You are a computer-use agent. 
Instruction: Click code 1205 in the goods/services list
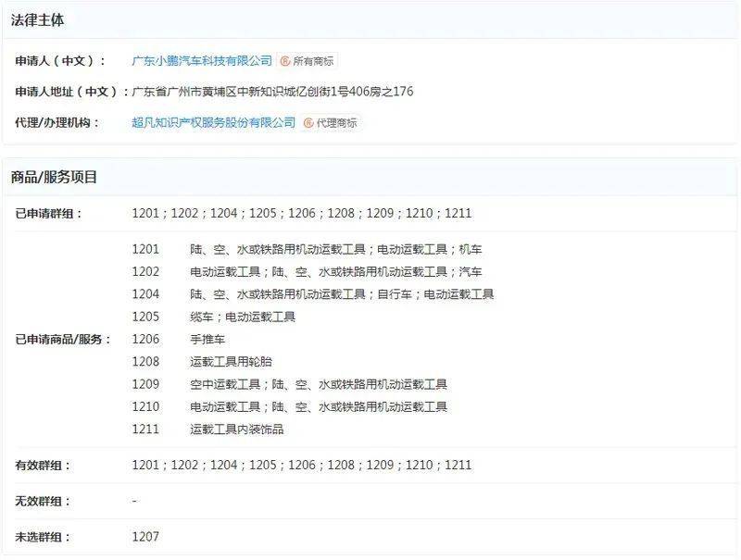tap(145, 317)
